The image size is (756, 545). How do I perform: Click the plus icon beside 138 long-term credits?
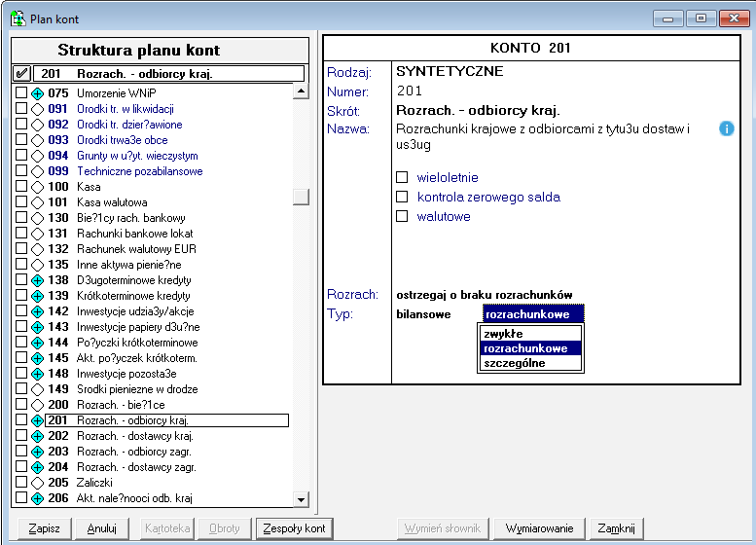37,280
